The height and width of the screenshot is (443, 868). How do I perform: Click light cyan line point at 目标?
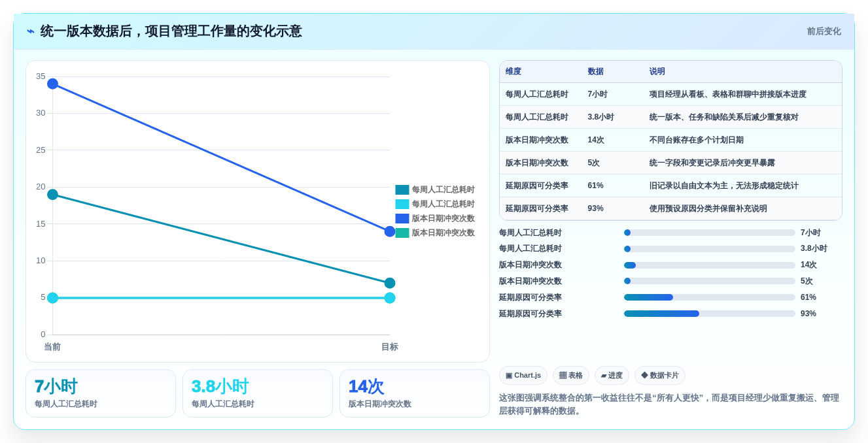(390, 298)
